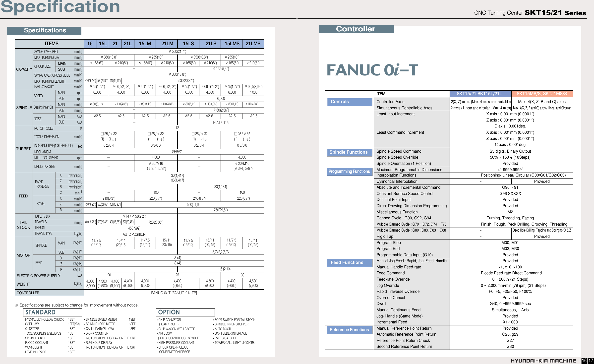Click the CONTROLLER row label in specifications
The height and width of the screenshot is (364, 594).
pyautogui.click(x=28, y=293)
